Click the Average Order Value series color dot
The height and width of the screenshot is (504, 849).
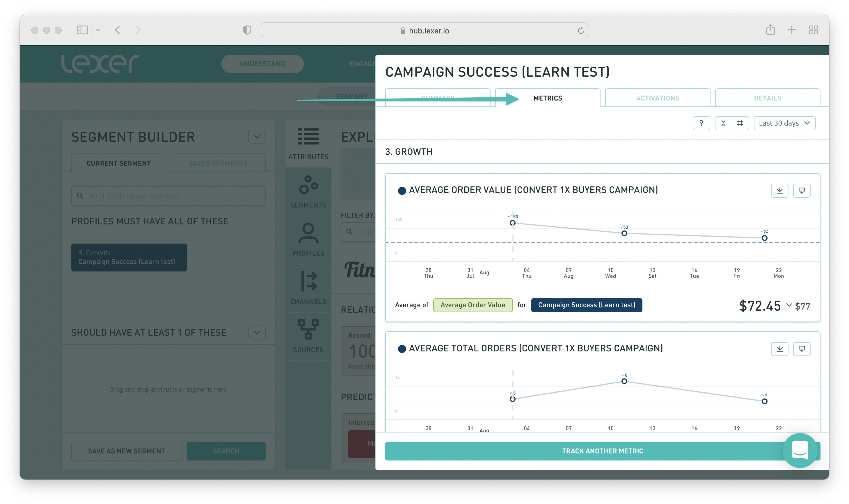[x=402, y=191]
